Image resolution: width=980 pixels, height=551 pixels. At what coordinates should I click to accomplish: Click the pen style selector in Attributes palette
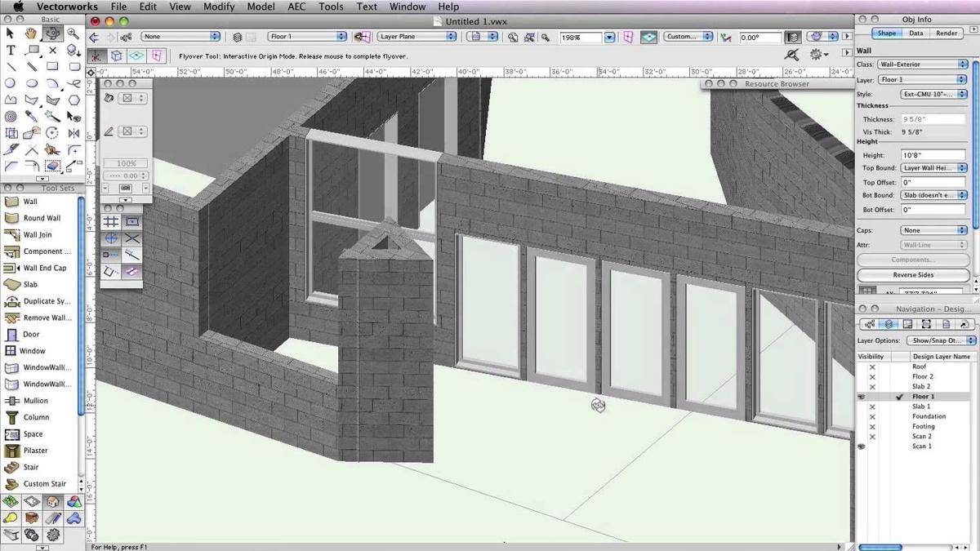coord(132,131)
